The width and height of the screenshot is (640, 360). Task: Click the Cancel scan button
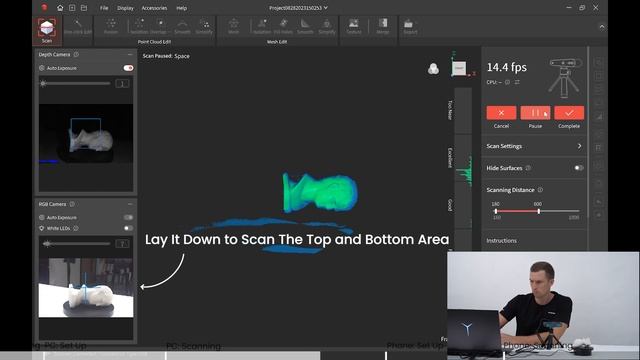click(501, 113)
